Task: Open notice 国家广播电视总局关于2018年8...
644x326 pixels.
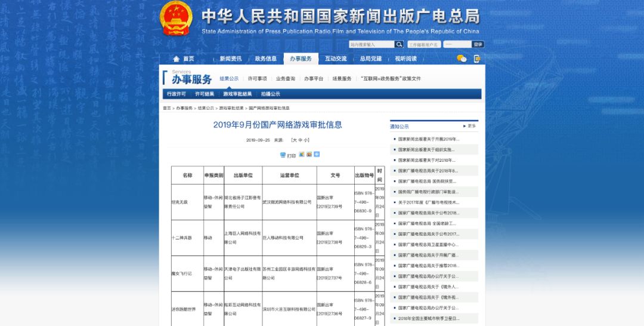Action: [x=428, y=171]
